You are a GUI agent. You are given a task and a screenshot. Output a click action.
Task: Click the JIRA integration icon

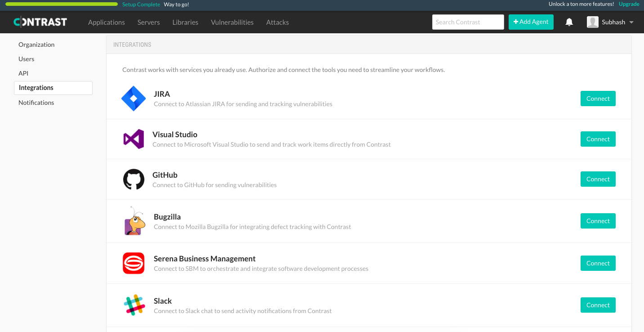[x=134, y=99]
